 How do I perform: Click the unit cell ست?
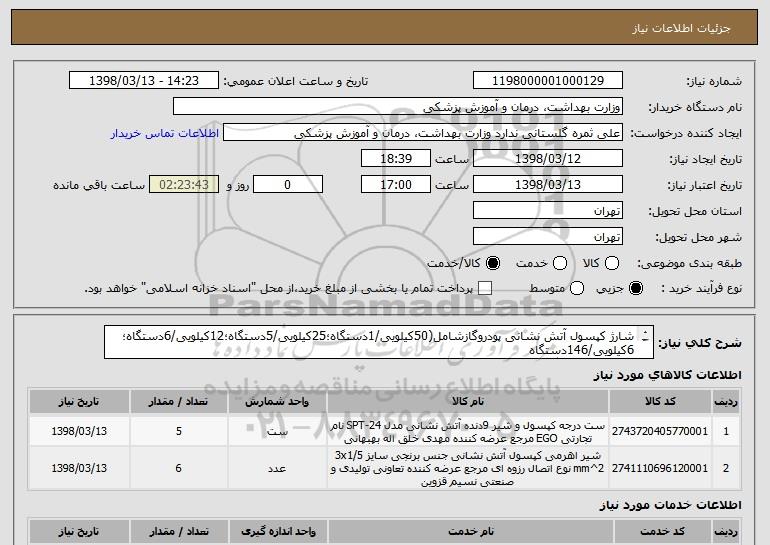pos(277,432)
